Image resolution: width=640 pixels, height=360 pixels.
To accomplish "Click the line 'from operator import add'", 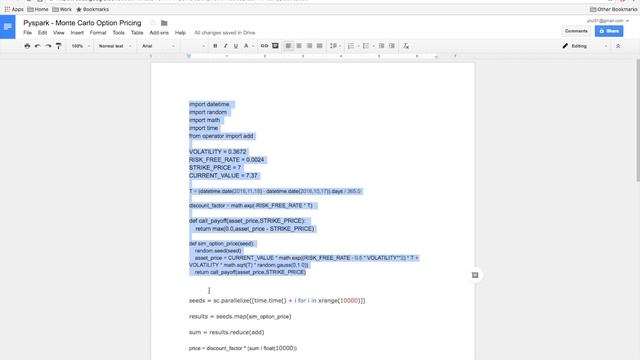I will coord(221,136).
